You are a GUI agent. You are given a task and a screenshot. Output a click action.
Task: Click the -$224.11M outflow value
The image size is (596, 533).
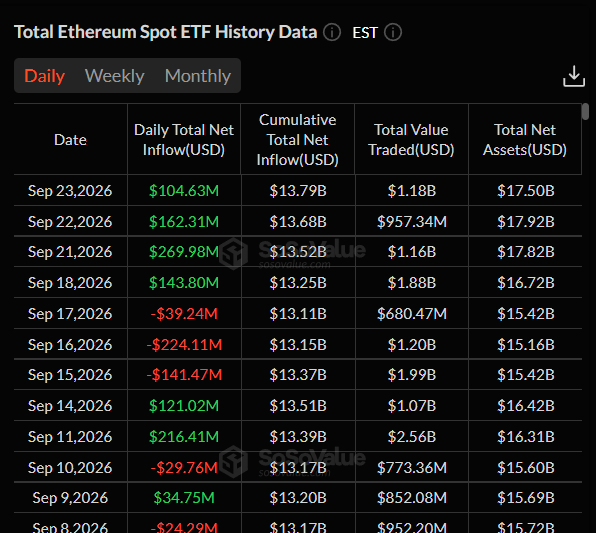(184, 345)
